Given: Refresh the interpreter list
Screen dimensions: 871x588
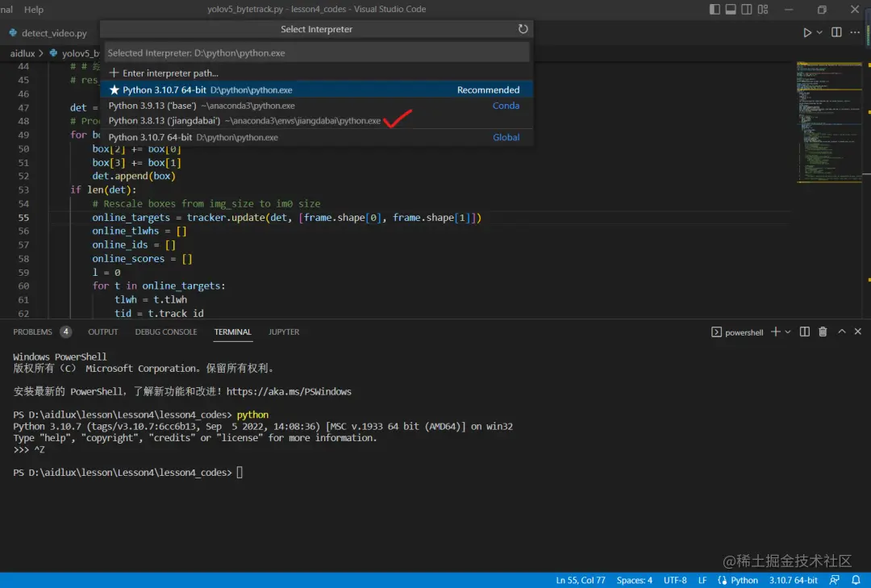Looking at the screenshot, I should click(x=523, y=29).
